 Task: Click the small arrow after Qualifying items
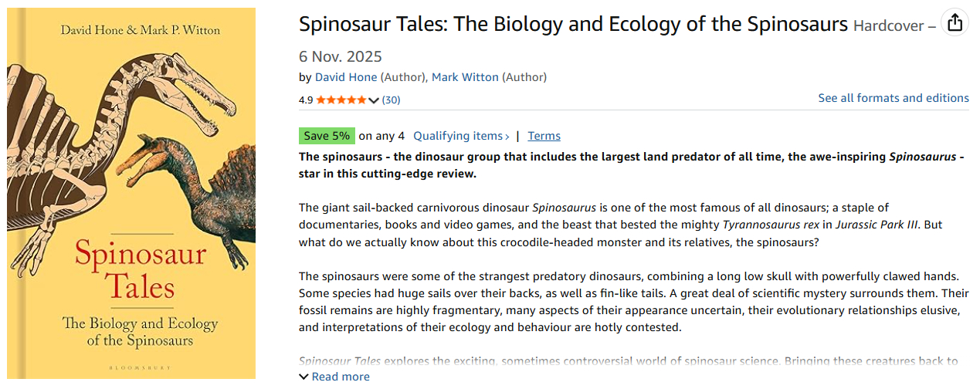(x=507, y=137)
